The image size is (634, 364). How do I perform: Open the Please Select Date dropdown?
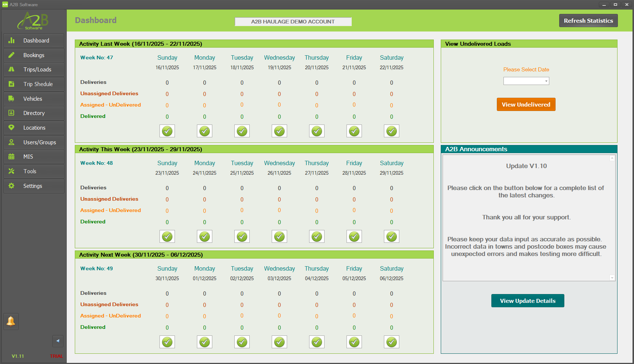(526, 81)
